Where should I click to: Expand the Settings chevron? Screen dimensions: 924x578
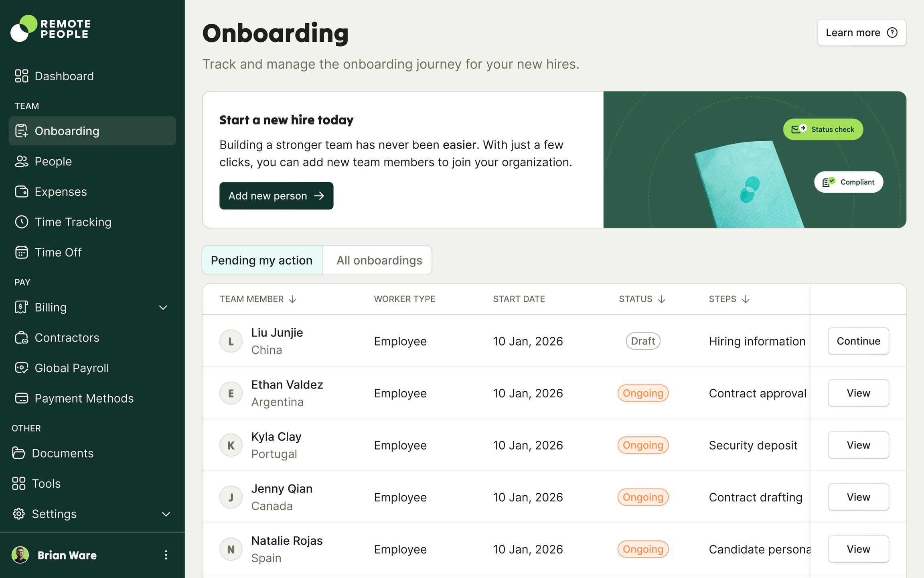[166, 514]
